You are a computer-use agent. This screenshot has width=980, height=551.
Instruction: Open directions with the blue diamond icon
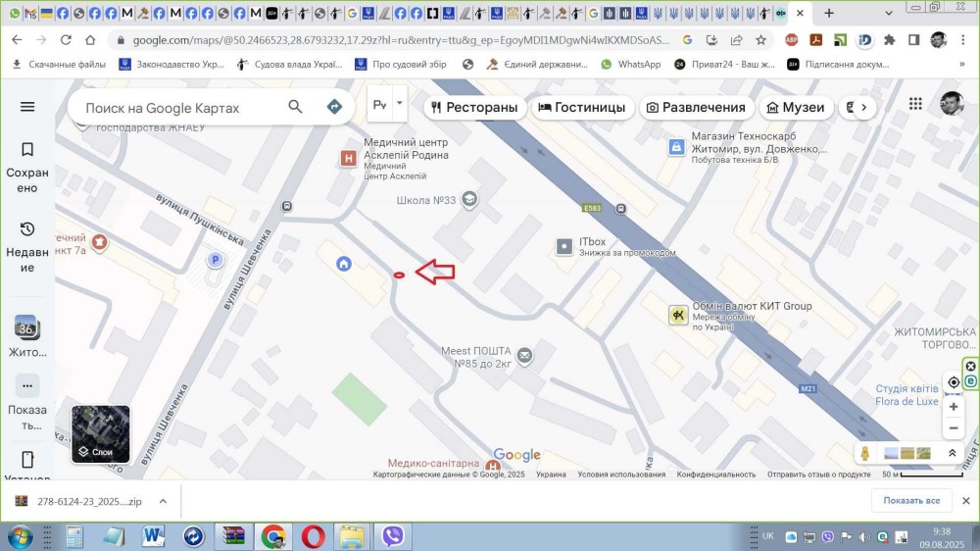pyautogui.click(x=334, y=107)
